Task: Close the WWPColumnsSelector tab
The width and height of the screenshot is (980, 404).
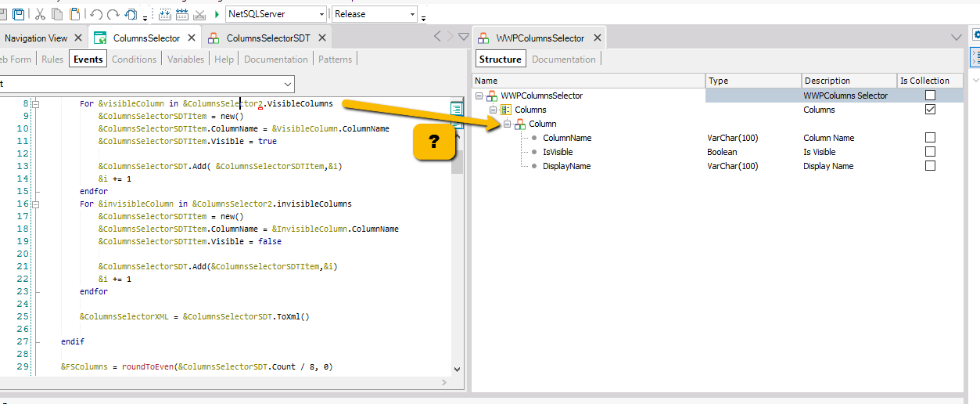Action: tap(597, 38)
